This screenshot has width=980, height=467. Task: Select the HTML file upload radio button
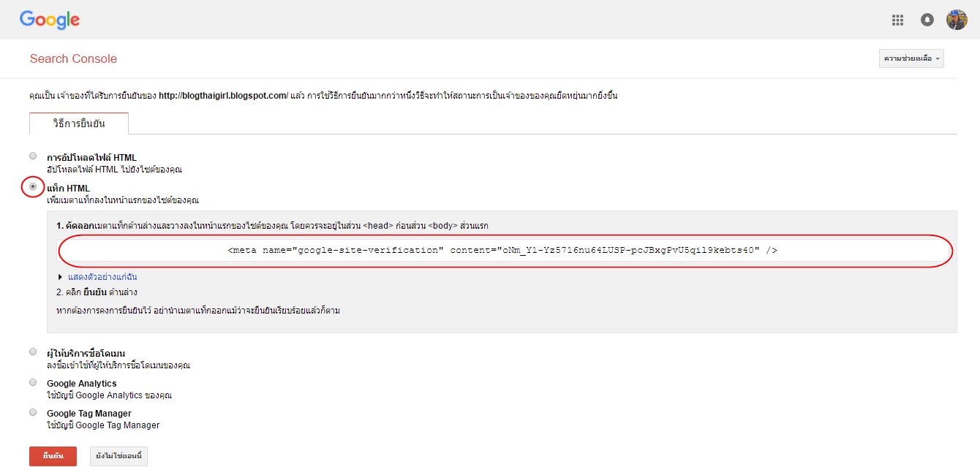click(33, 156)
